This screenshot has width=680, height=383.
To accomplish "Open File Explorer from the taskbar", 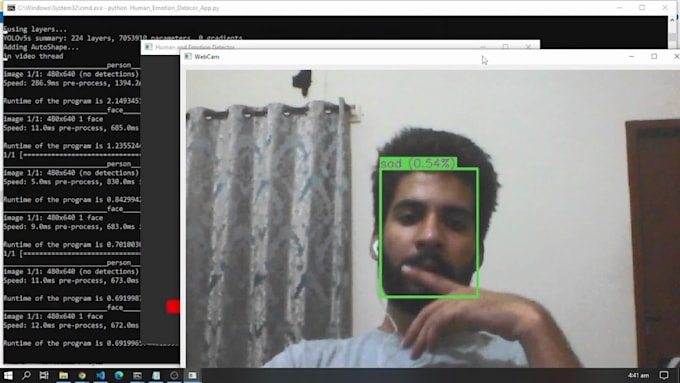I will click(63, 375).
